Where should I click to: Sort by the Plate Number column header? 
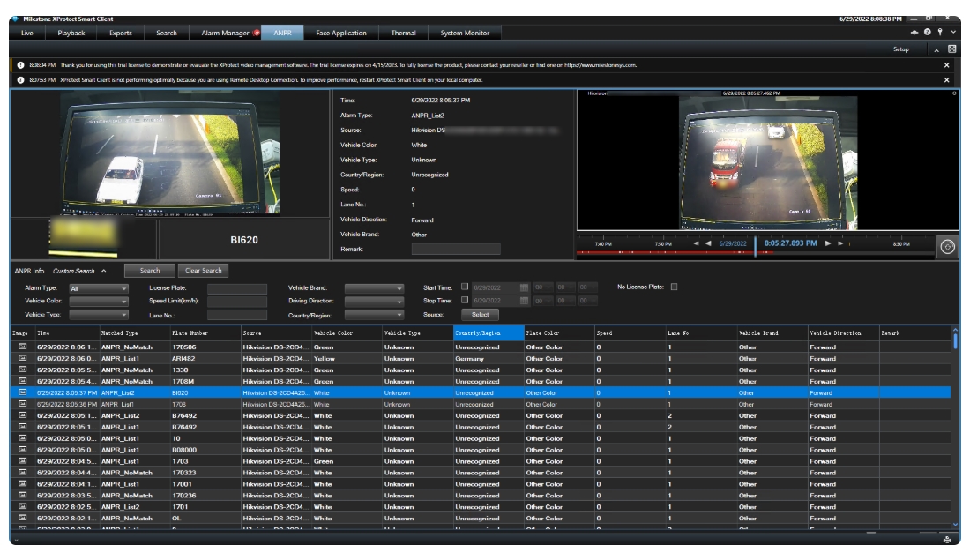click(x=205, y=332)
